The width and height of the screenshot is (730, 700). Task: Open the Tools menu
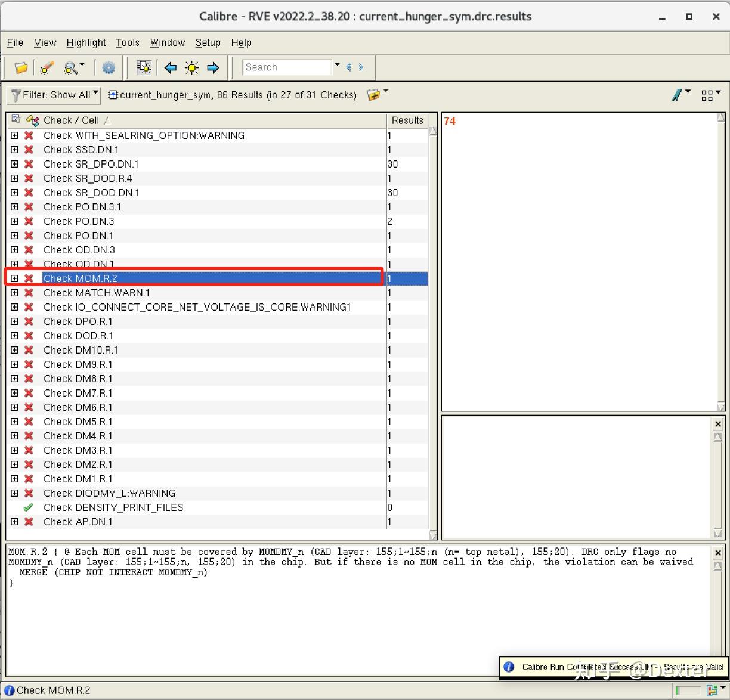coord(127,42)
